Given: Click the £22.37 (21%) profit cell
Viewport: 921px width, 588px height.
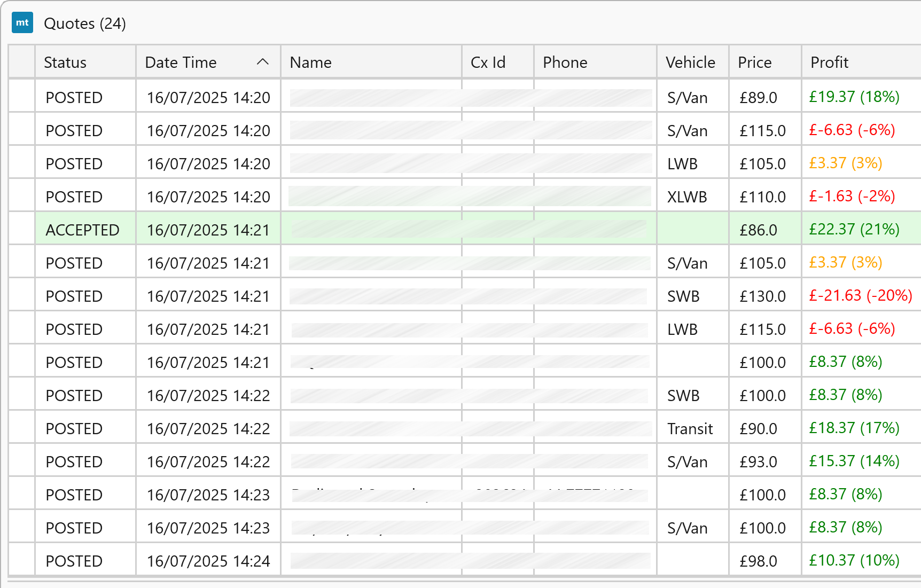Looking at the screenshot, I should click(854, 230).
